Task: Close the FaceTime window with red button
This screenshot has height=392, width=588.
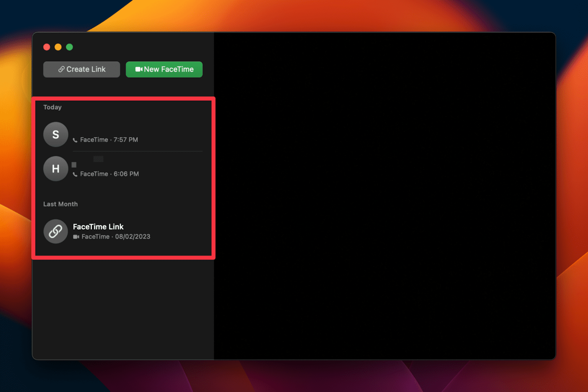Action: (x=47, y=47)
